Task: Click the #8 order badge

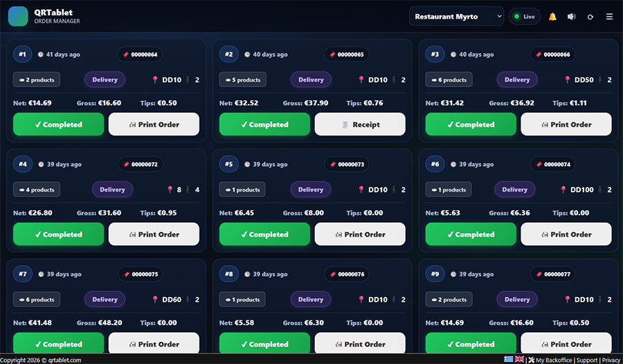Action: pos(229,274)
